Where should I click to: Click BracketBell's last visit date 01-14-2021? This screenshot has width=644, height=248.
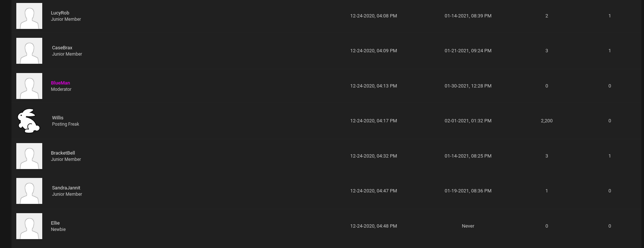pyautogui.click(x=468, y=156)
